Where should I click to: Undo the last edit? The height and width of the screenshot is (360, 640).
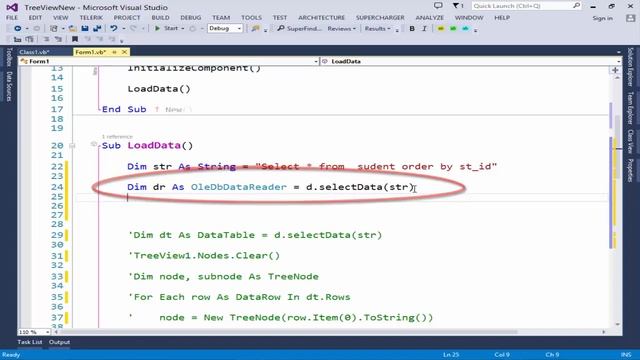(x=113, y=29)
